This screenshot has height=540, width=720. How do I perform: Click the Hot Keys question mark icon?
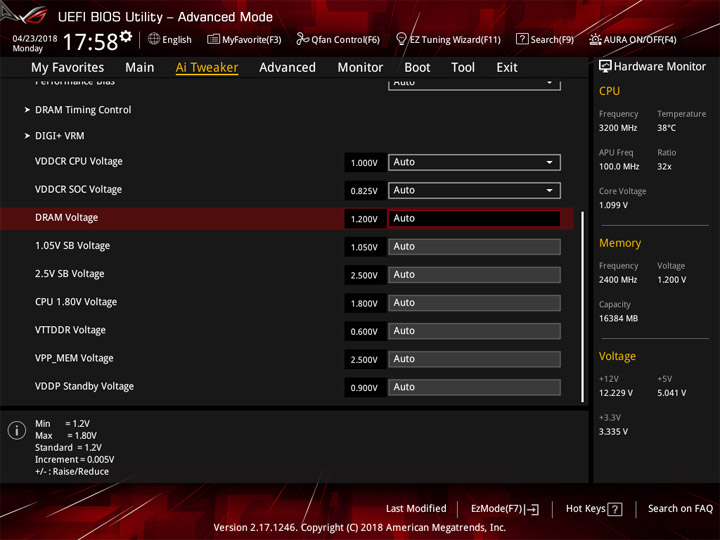click(x=615, y=509)
